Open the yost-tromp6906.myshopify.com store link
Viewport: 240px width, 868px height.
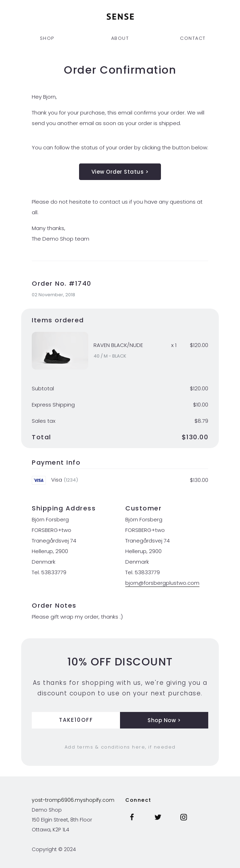pyautogui.click(x=73, y=800)
